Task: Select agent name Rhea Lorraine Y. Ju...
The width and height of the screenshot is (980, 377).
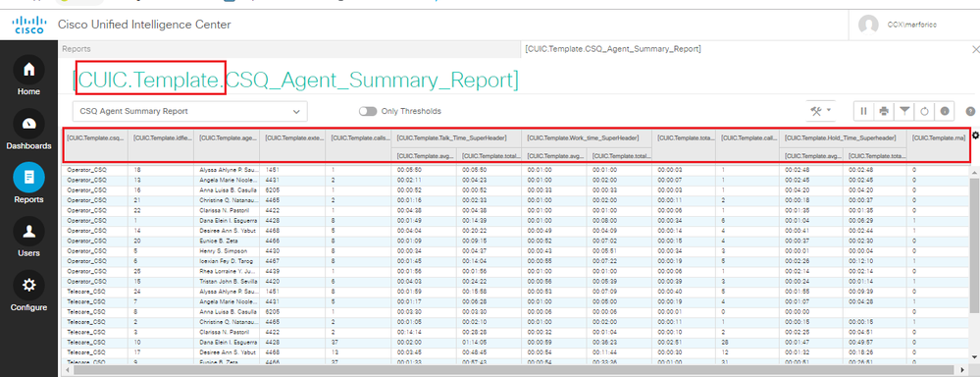Action: click(228, 271)
